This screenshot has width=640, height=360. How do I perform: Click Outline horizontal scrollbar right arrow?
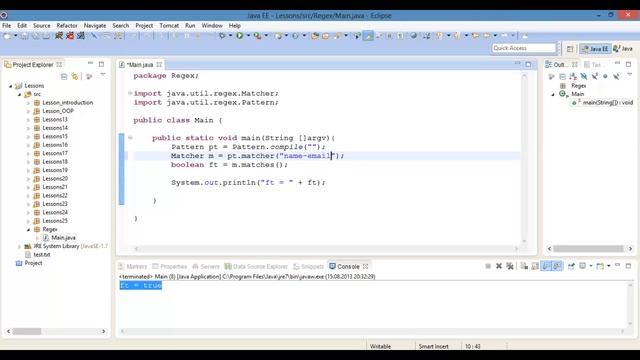coord(631,248)
